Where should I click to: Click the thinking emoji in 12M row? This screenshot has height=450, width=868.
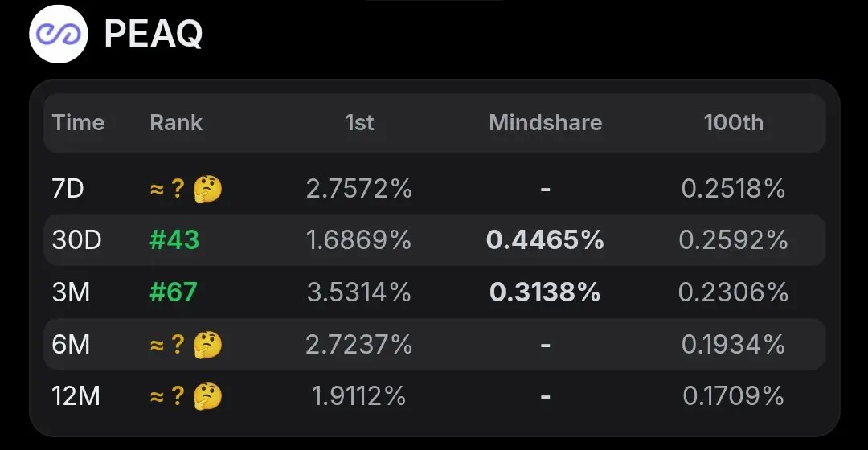tap(207, 396)
